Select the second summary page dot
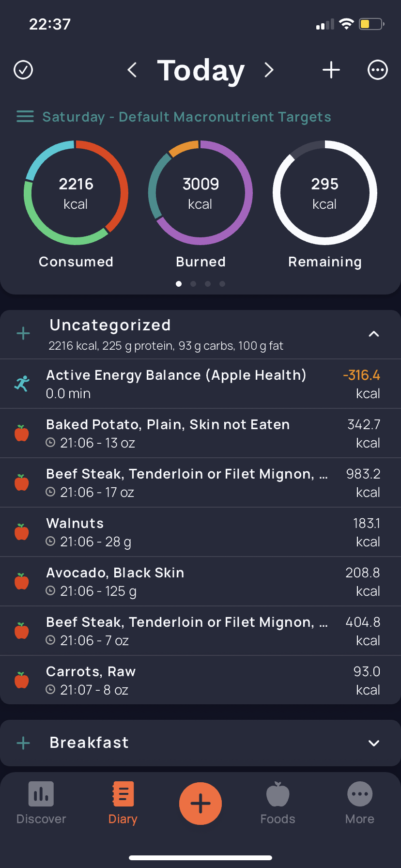 click(x=193, y=284)
